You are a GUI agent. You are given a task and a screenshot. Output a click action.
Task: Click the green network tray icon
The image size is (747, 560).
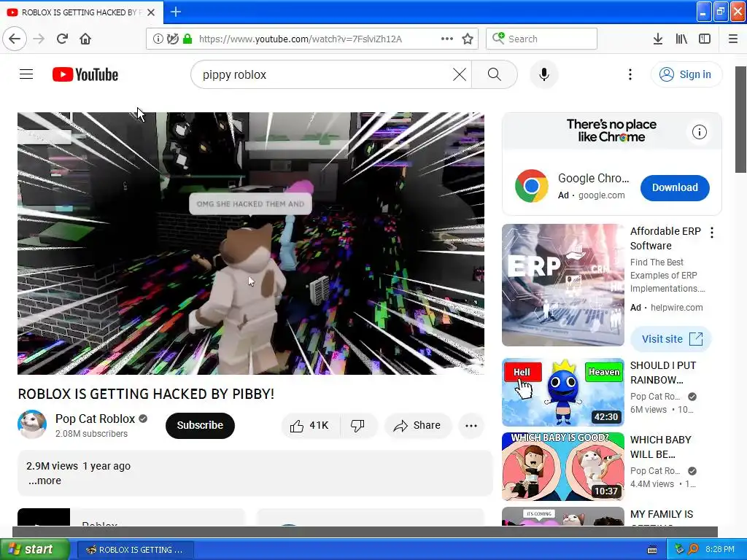[x=679, y=549]
